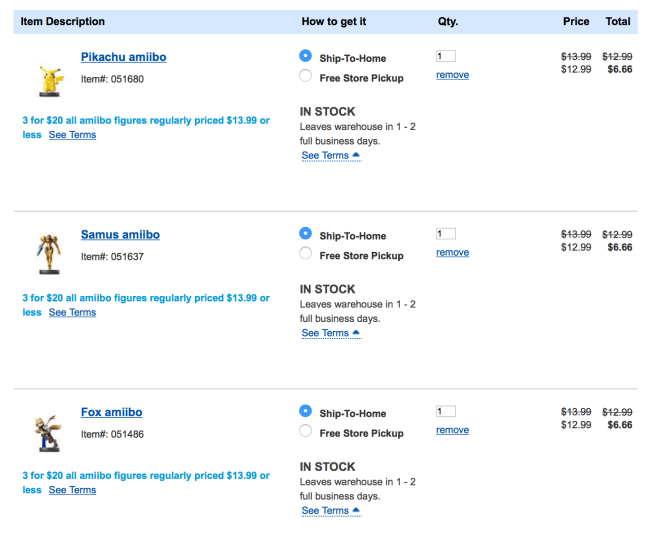Remove Fox amiibo from the cart
The image size is (655, 548).
[452, 430]
